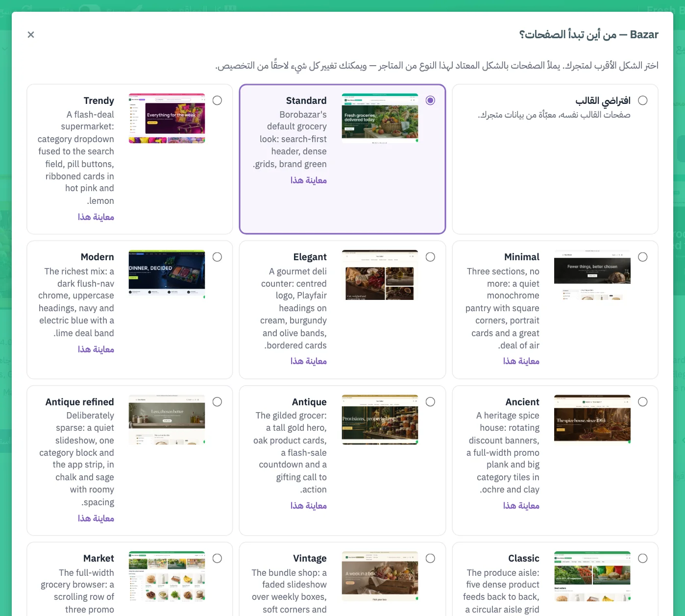Click the Classic template title

[524, 559]
